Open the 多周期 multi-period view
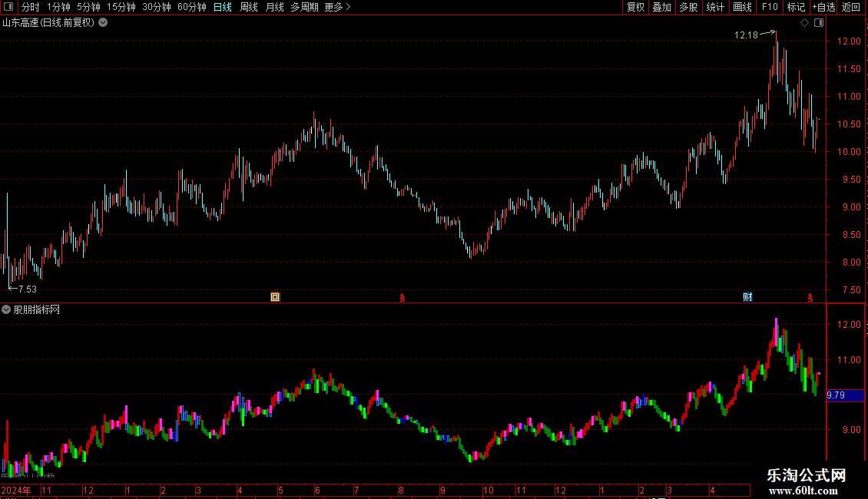The image size is (868, 499). (304, 7)
